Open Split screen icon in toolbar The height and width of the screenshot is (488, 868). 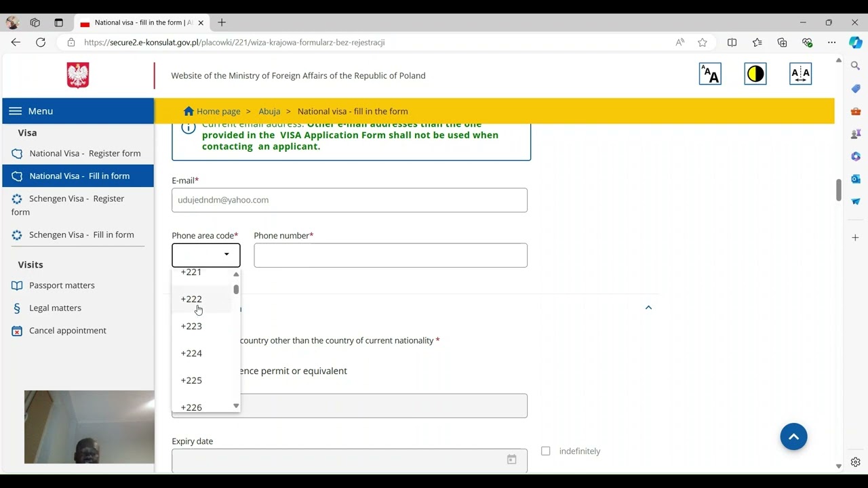pyautogui.click(x=732, y=42)
